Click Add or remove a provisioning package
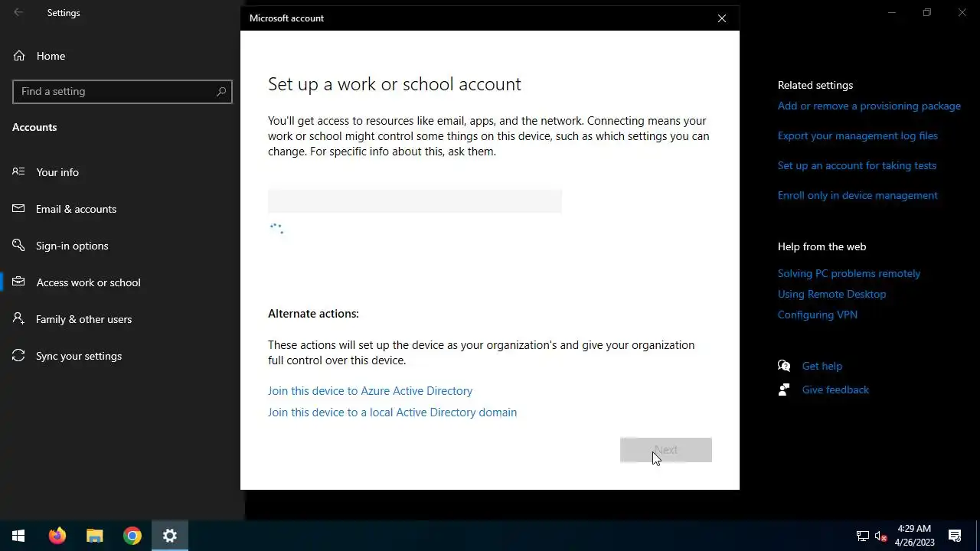The width and height of the screenshot is (980, 551). 869,106
